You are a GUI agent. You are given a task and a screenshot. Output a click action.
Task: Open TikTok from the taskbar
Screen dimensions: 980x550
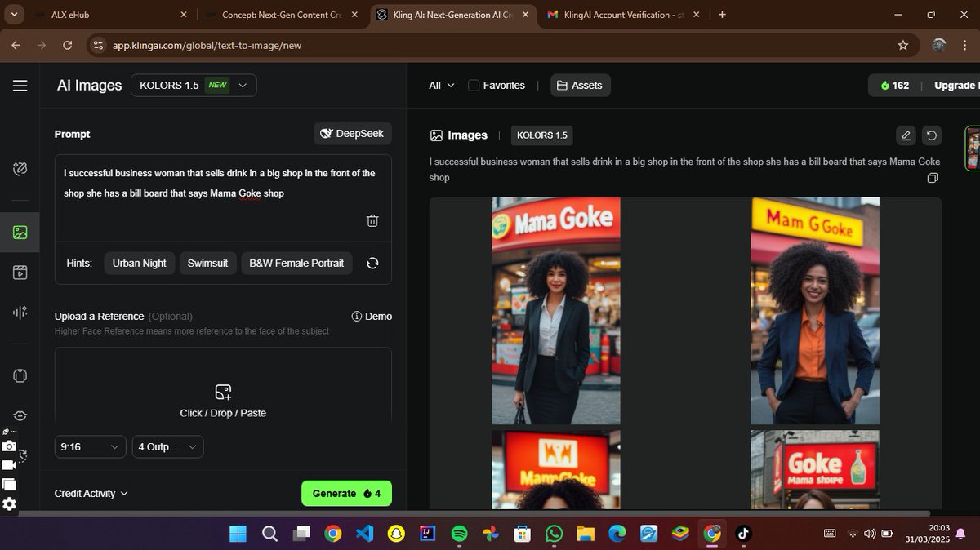(x=743, y=534)
